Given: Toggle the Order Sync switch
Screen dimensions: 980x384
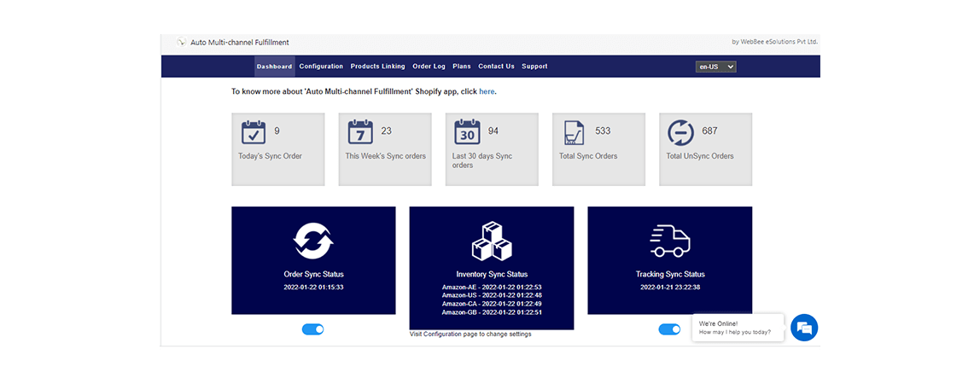Looking at the screenshot, I should click(x=313, y=329).
